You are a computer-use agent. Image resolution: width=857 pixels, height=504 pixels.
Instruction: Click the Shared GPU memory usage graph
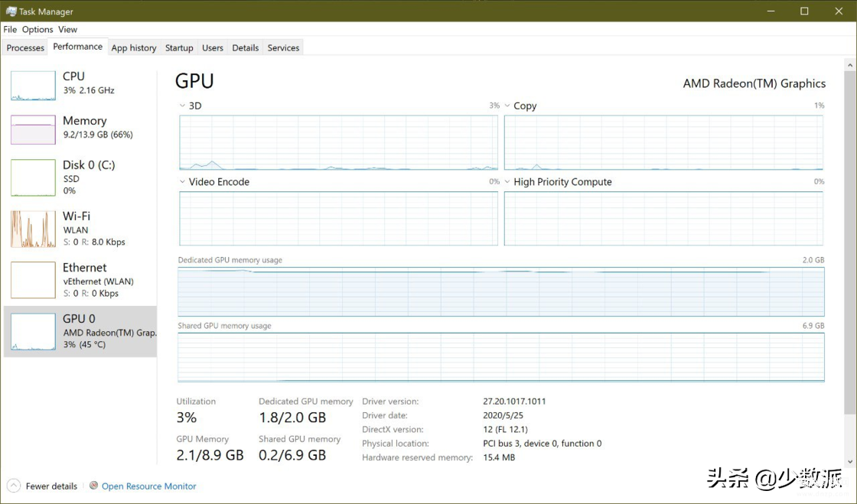(x=500, y=357)
